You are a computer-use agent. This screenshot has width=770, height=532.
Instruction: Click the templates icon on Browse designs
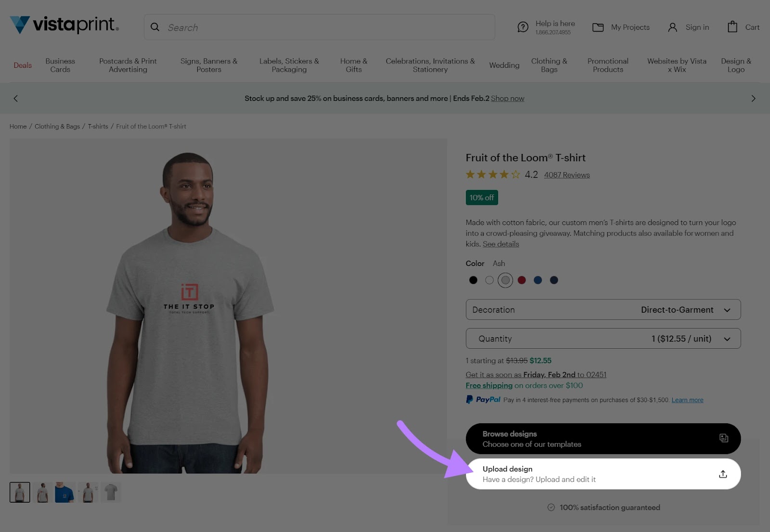click(x=723, y=438)
